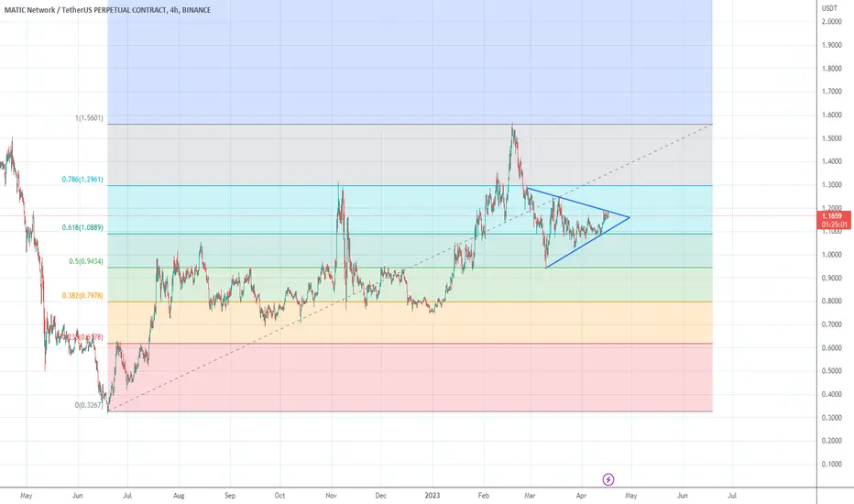Click the 0.6000 price axis label
Screen dimensions: 854x504
[x=832, y=347]
